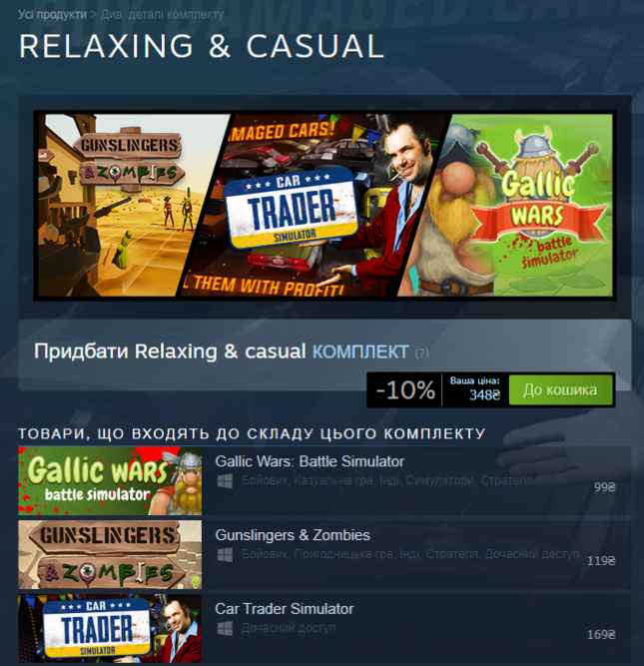Open Усі продукти breadcrumb link
Screen dimensions: 644x666
(x=52, y=14)
